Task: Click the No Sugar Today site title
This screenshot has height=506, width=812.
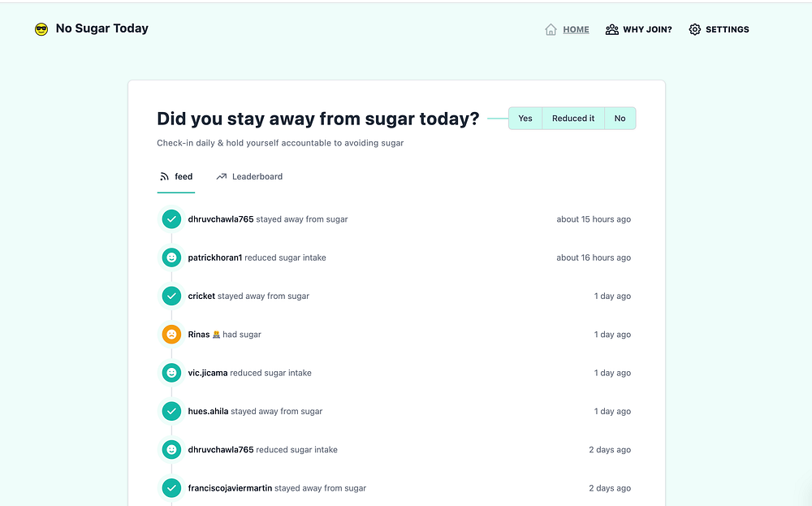Action: 101,28
